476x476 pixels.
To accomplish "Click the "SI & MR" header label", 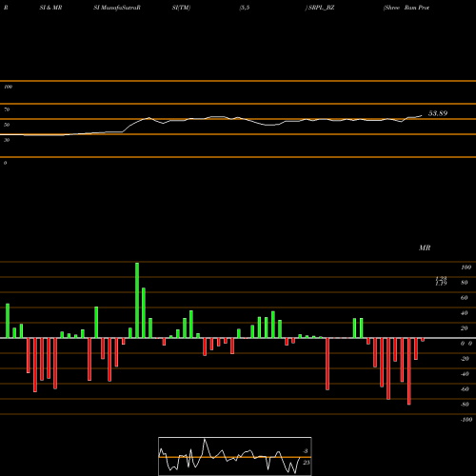I will click(50, 8).
